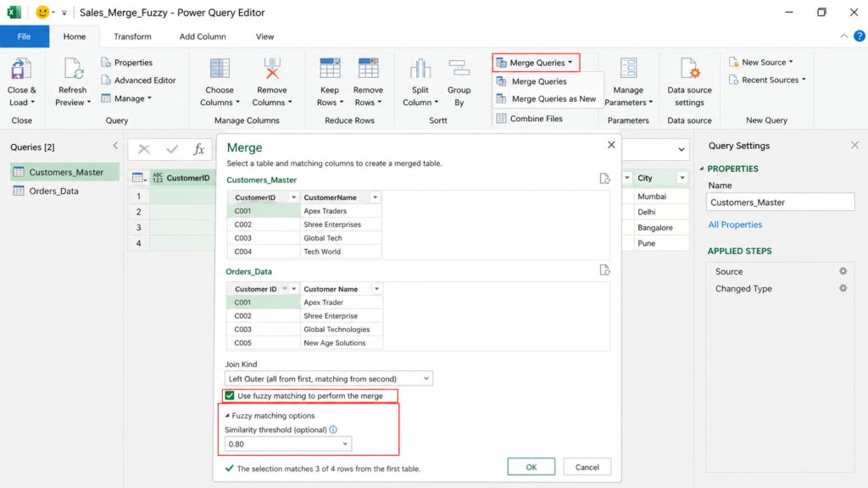Image resolution: width=868 pixels, height=488 pixels.
Task: Open settings gear for Source step
Action: tap(843, 271)
